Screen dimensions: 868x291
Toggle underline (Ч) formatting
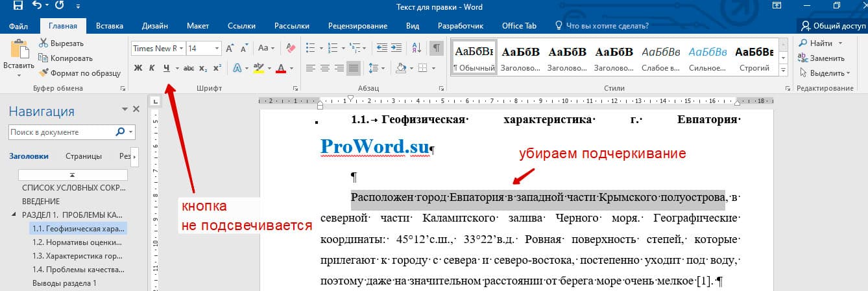pos(166,68)
